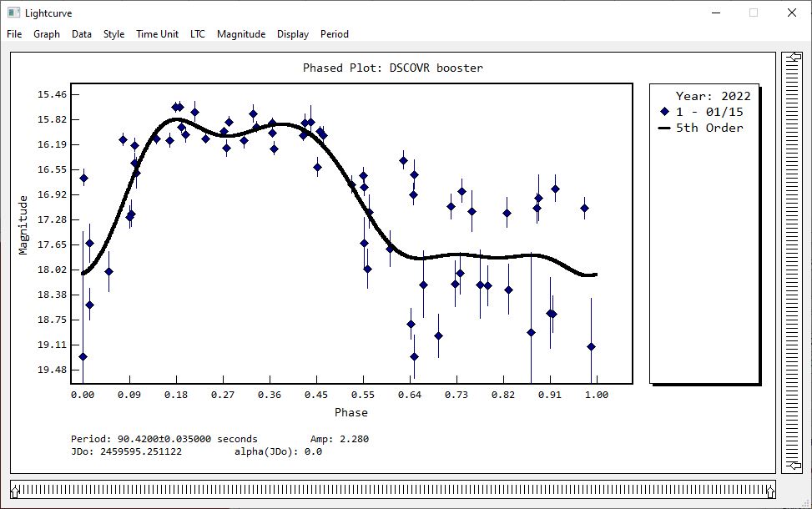Click the 0.36 phase axis tick label
This screenshot has height=509, width=812.
coord(270,395)
